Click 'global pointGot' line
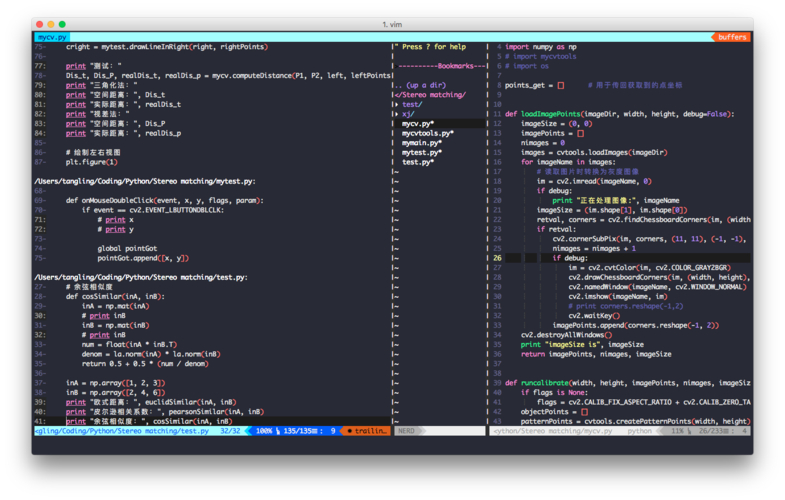Image resolution: width=785 pixels, height=500 pixels. point(127,248)
